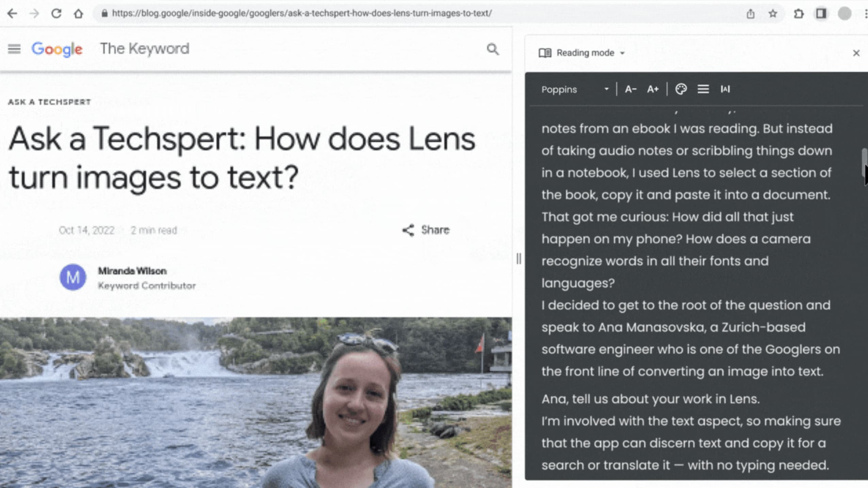The height and width of the screenshot is (488, 868).
Task: Expand the Reading mode panel selector
Action: (x=590, y=53)
